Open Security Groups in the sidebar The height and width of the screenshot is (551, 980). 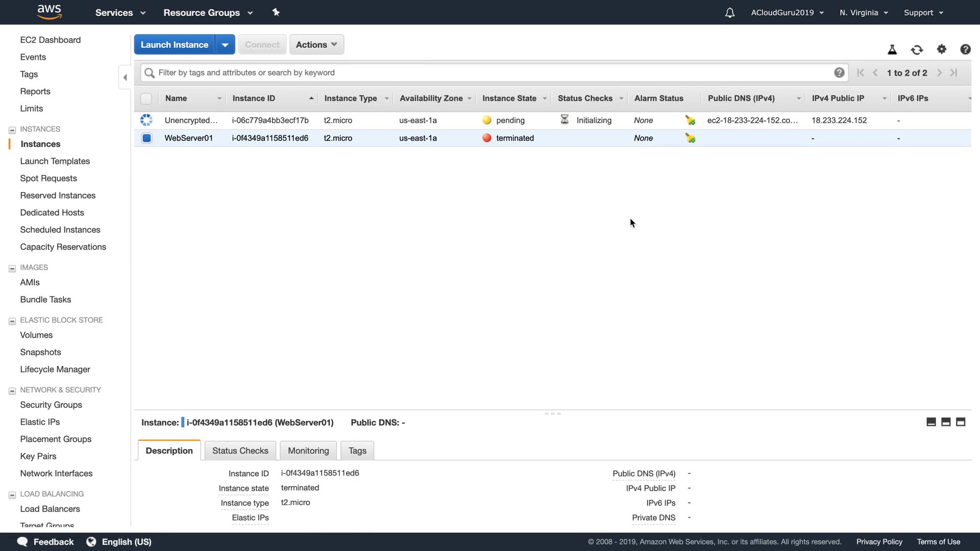pyautogui.click(x=51, y=405)
